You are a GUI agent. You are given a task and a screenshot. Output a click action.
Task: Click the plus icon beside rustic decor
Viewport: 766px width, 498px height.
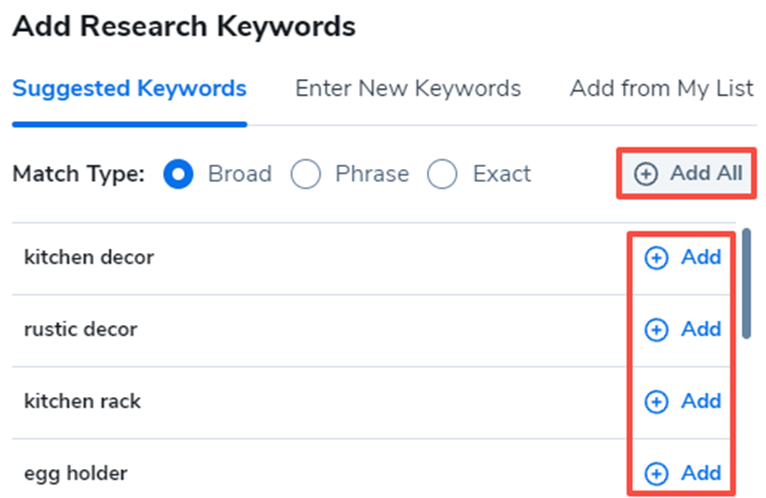coord(656,330)
